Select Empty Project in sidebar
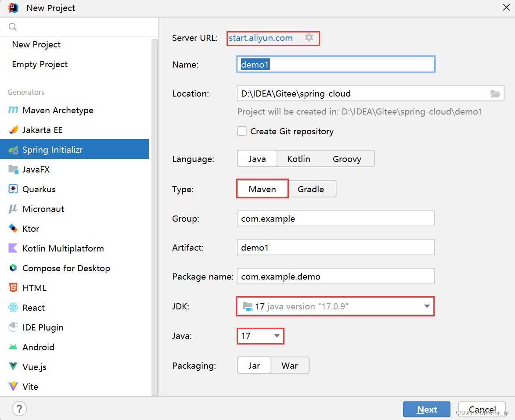The image size is (515, 420). 40,65
